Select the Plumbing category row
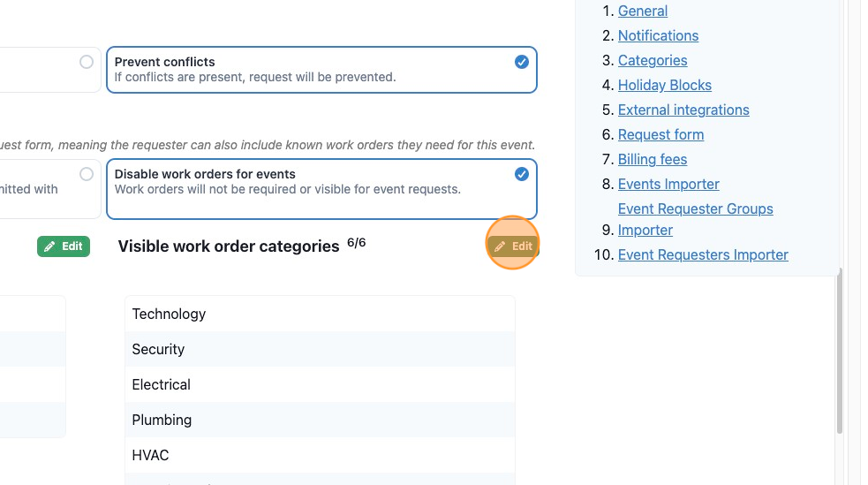The height and width of the screenshot is (485, 868). pyautogui.click(x=320, y=420)
